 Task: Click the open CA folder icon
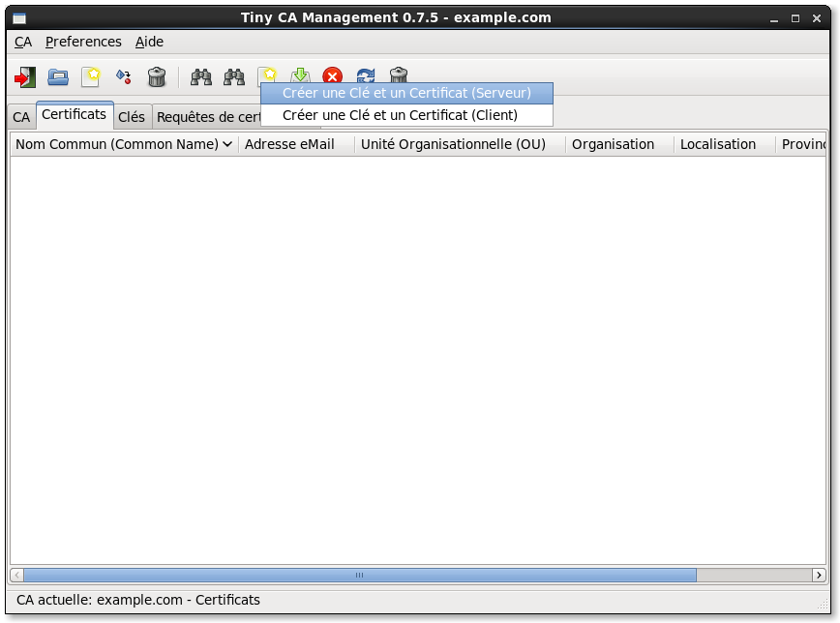(58, 76)
